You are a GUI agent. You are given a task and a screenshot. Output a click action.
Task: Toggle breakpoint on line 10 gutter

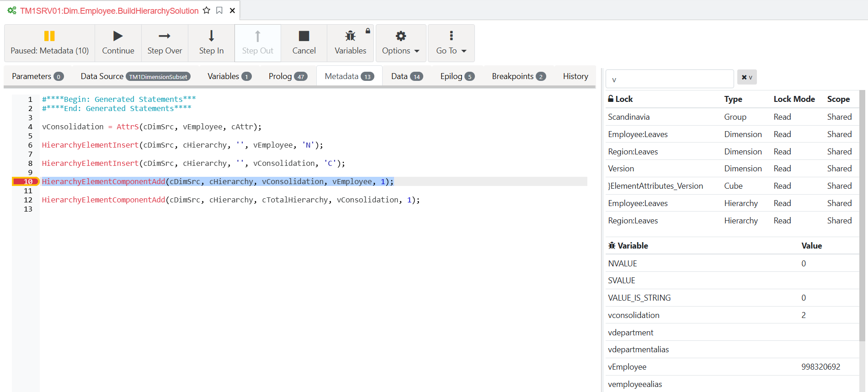pyautogui.click(x=26, y=181)
